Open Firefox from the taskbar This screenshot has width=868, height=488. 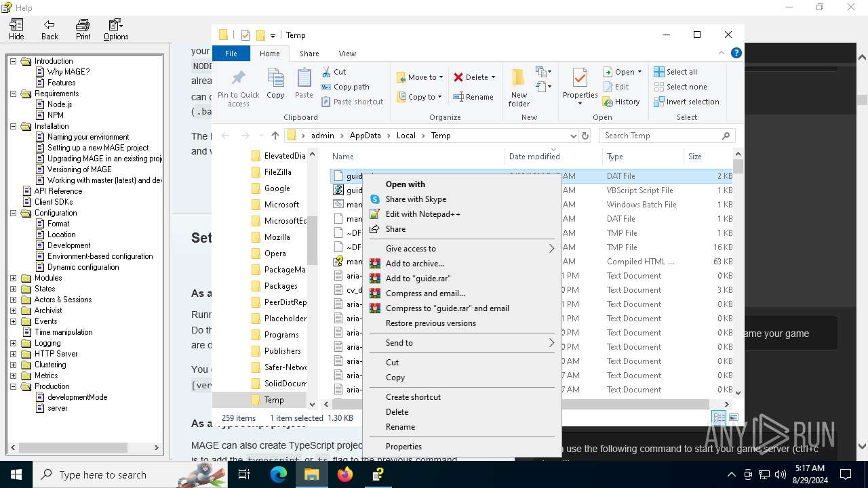pyautogui.click(x=345, y=474)
